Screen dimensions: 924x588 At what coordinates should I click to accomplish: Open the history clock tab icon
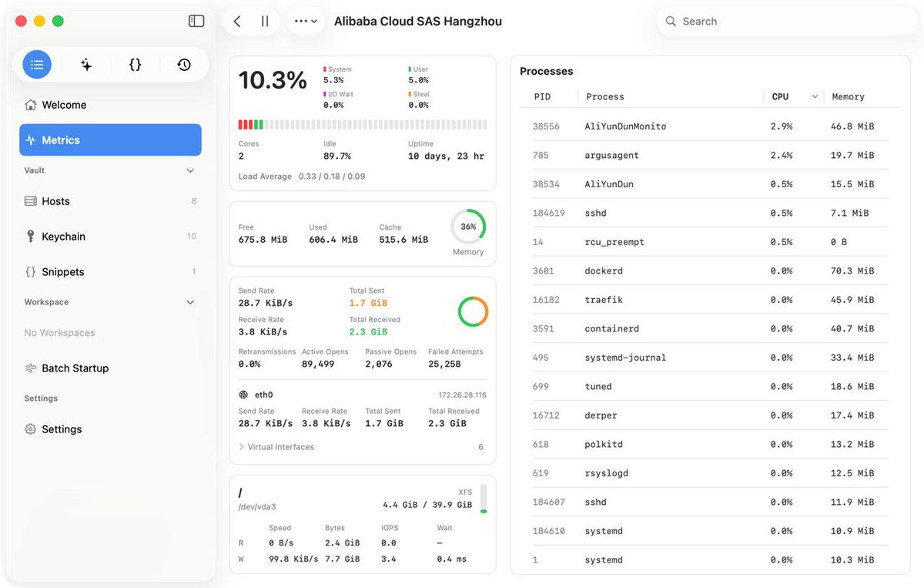184,65
